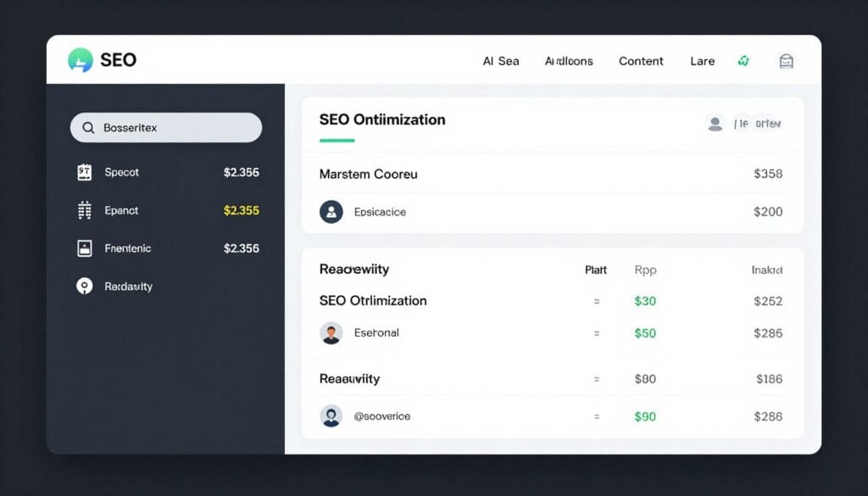Click the Reaoewiity table heading
868x496 pixels.
click(x=354, y=270)
